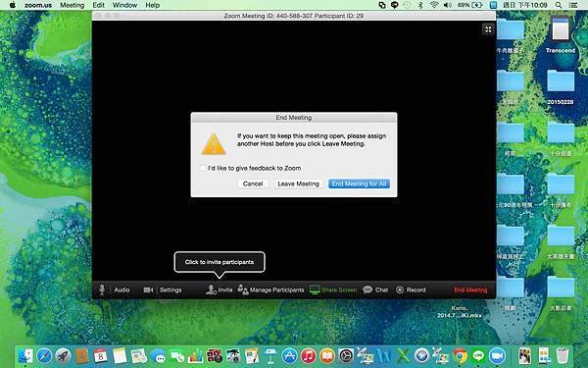This screenshot has height=368, width=588.
Task: Check "I'd like to give feedback to Zoom"
Action: [203, 168]
